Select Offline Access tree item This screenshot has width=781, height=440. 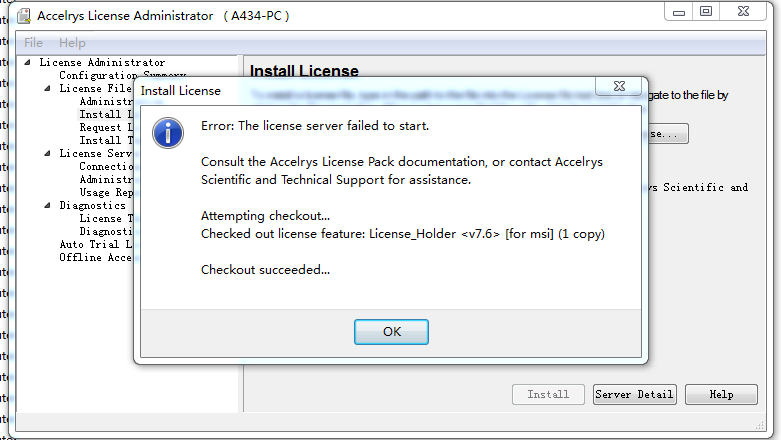click(95, 257)
